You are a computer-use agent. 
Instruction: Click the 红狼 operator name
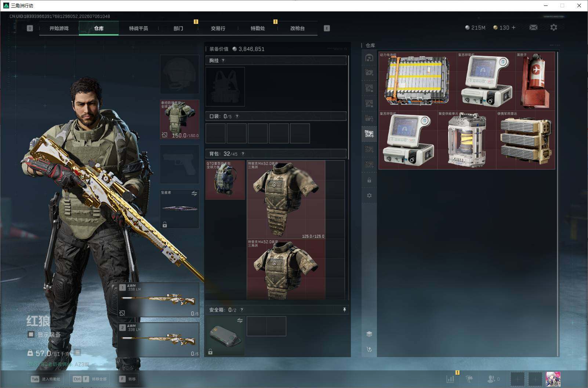click(38, 321)
